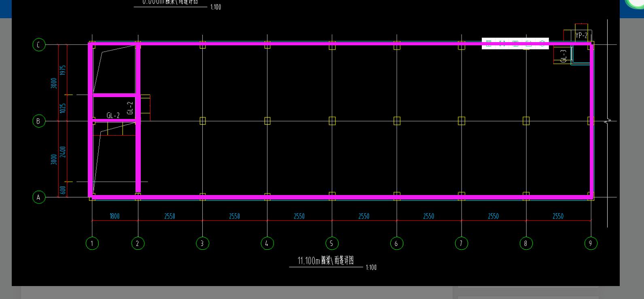644x299 pixels.
Task: Click the icon between fullscreen and share icons
Action: (515, 44)
